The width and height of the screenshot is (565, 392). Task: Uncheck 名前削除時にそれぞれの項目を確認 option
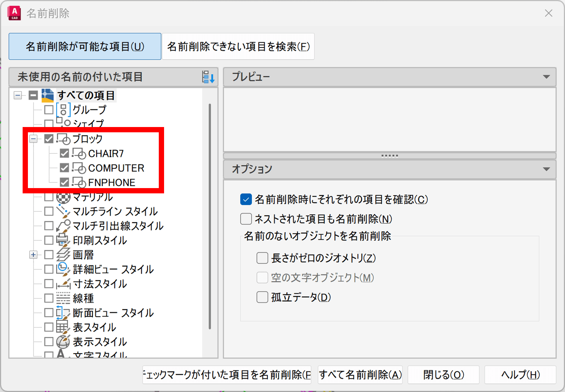pos(246,199)
